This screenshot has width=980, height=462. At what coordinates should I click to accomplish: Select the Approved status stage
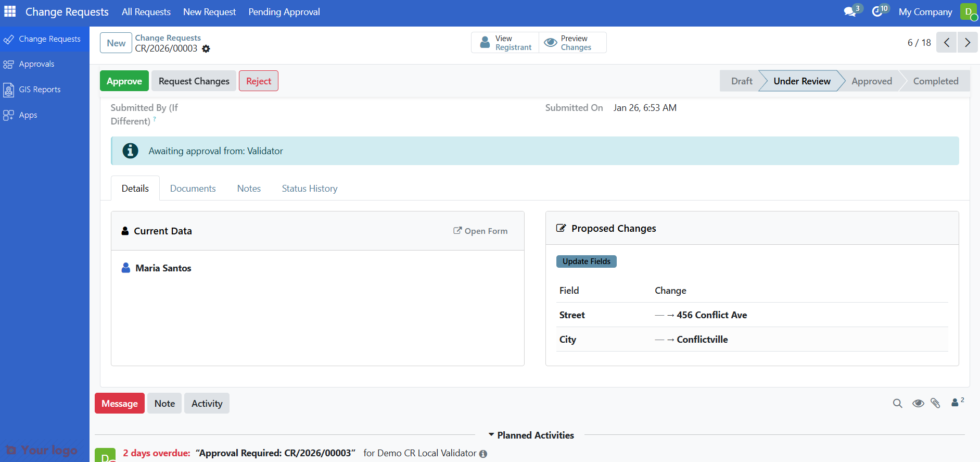[871, 81]
